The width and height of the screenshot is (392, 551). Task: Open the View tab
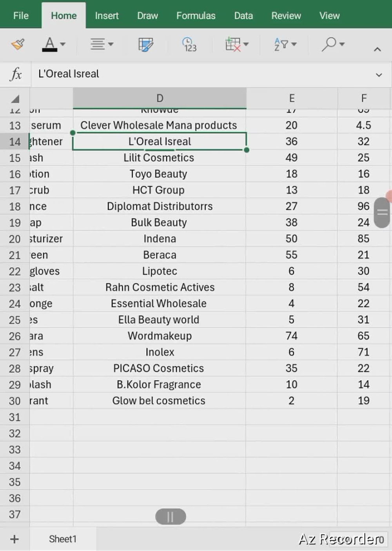pos(329,16)
